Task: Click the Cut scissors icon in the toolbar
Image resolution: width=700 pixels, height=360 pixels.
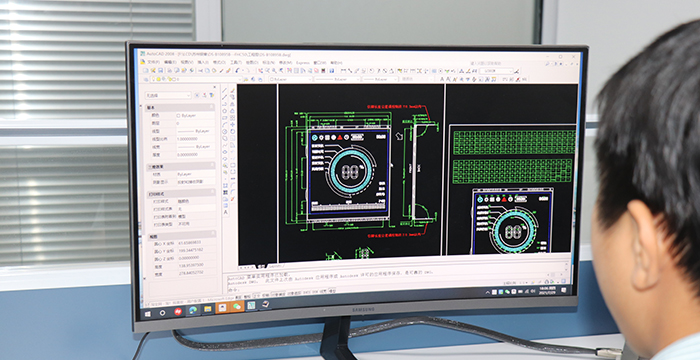Action: (x=200, y=71)
